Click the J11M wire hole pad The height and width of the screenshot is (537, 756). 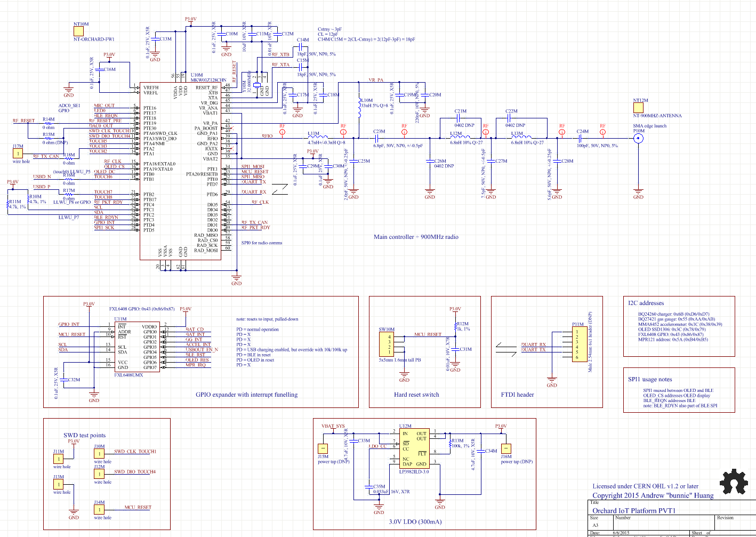coord(59,459)
